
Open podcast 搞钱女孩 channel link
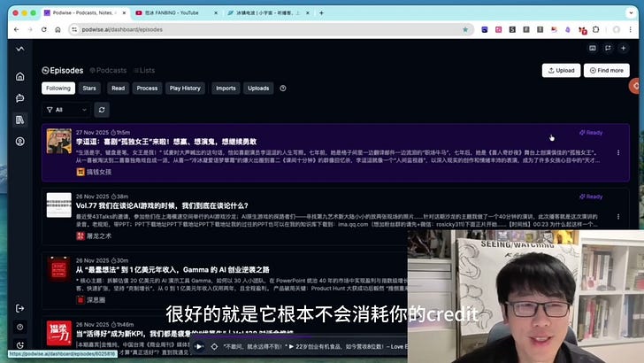tap(94, 172)
